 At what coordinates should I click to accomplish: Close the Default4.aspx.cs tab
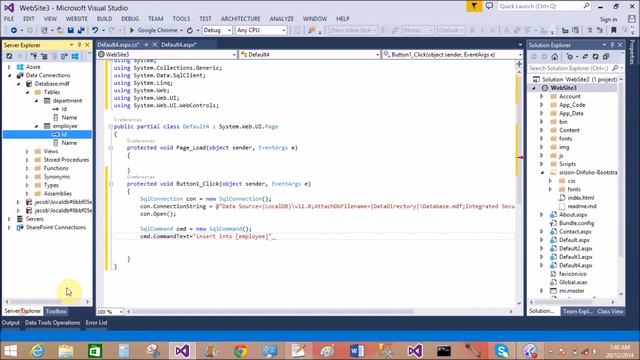155,44
